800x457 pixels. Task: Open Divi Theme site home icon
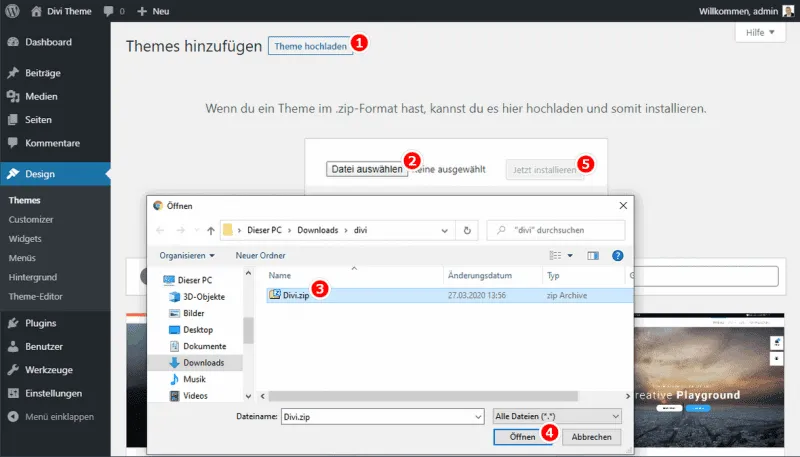36,11
